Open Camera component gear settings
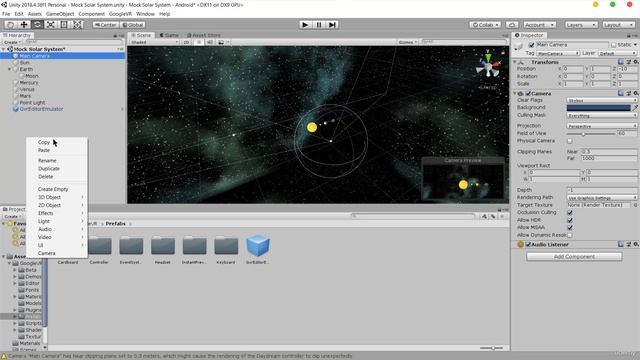640x360 pixels. [636, 93]
